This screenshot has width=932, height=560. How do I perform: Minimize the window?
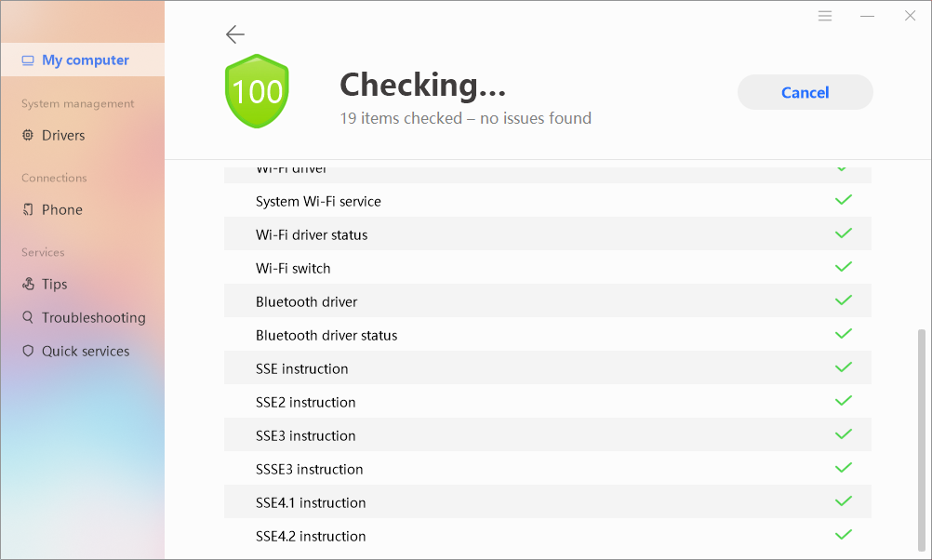click(x=868, y=16)
